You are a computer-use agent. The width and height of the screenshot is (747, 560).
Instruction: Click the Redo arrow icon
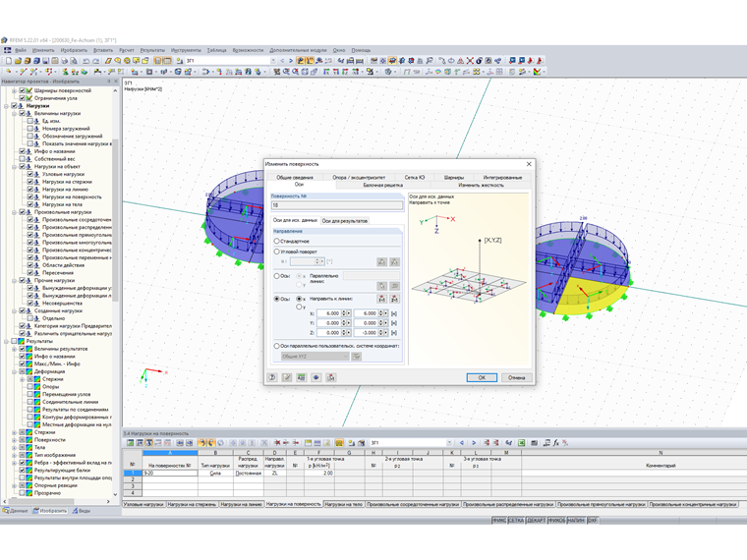[x=95, y=61]
